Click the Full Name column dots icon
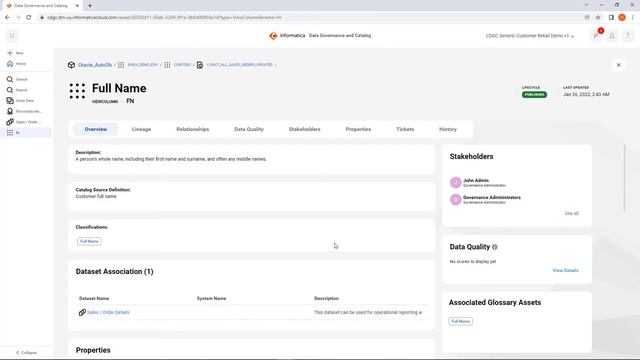Viewport: 640px width, 360px height. pos(77,91)
